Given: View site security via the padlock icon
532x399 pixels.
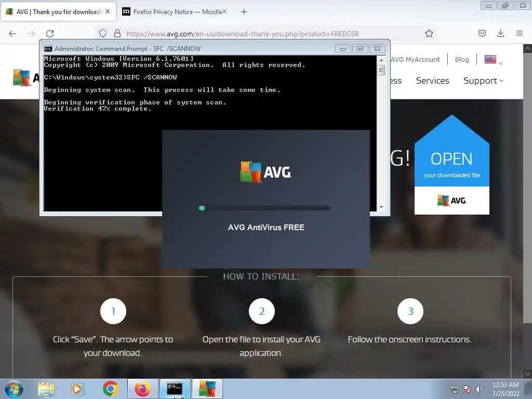Looking at the screenshot, I should coord(117,33).
